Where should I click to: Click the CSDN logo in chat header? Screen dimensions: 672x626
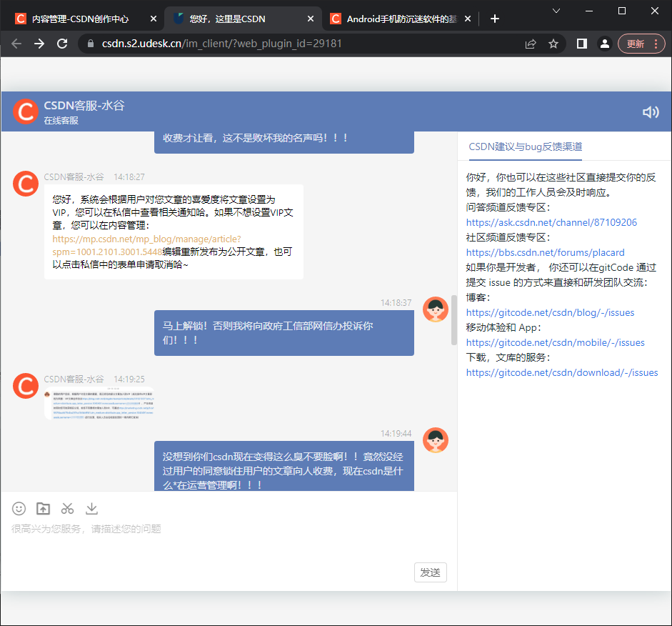pyautogui.click(x=26, y=111)
